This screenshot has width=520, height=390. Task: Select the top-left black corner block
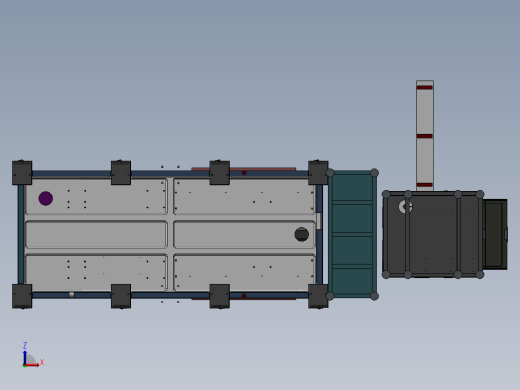[x=22, y=173]
